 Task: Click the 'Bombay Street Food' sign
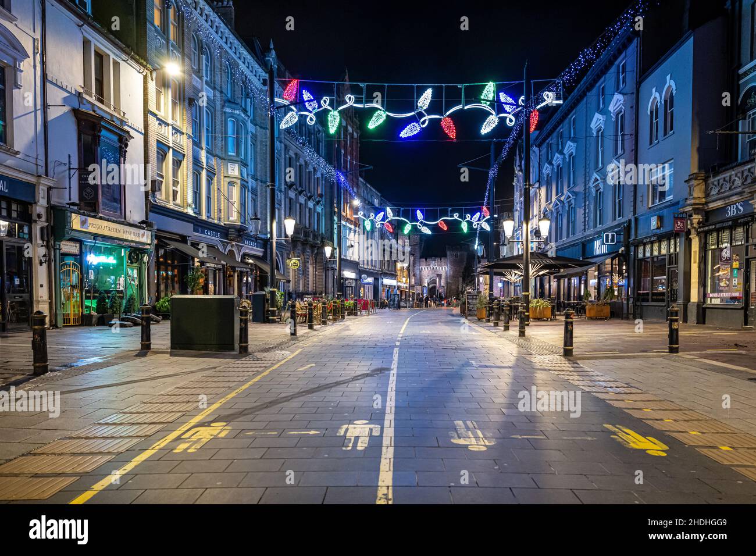(724, 295)
